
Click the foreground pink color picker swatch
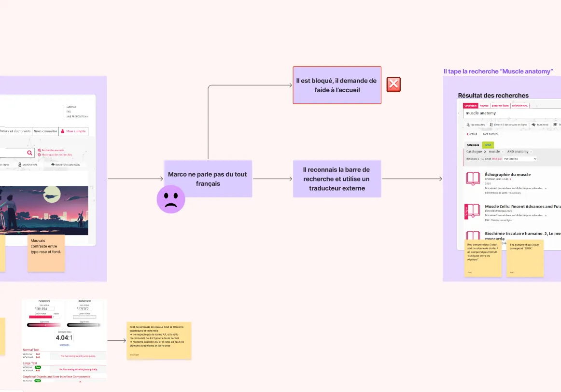pyautogui.click(x=41, y=317)
